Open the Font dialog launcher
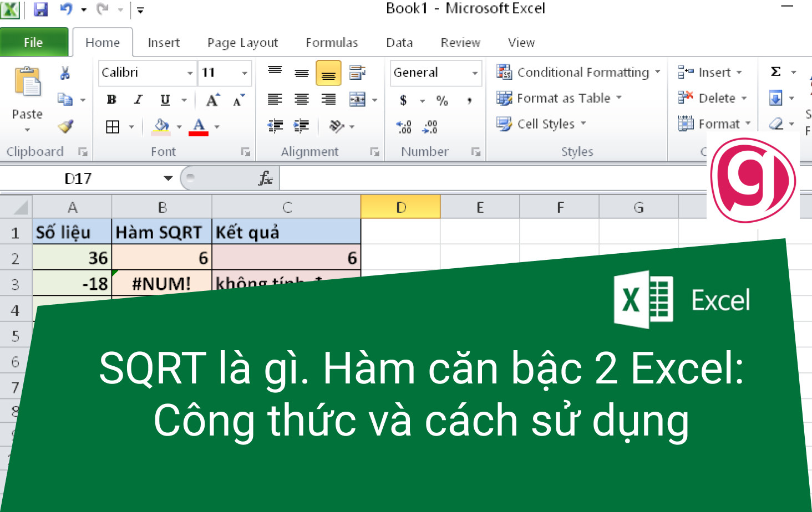This screenshot has width=812, height=512. coord(246,152)
